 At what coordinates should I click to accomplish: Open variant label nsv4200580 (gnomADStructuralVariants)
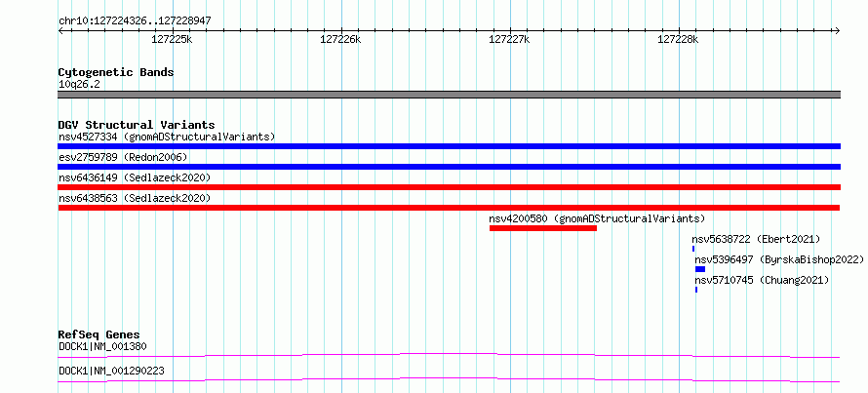point(597,218)
